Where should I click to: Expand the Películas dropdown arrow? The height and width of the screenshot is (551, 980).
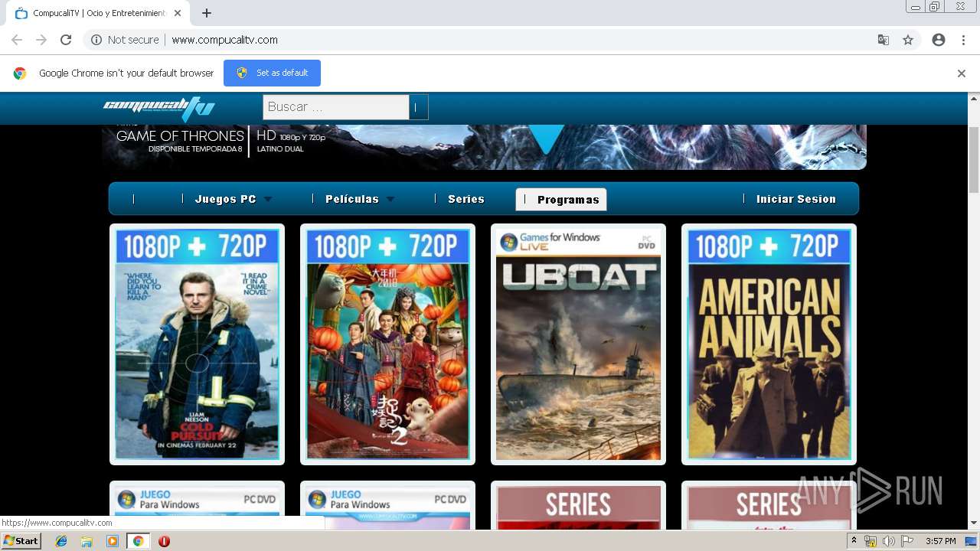[x=390, y=199]
